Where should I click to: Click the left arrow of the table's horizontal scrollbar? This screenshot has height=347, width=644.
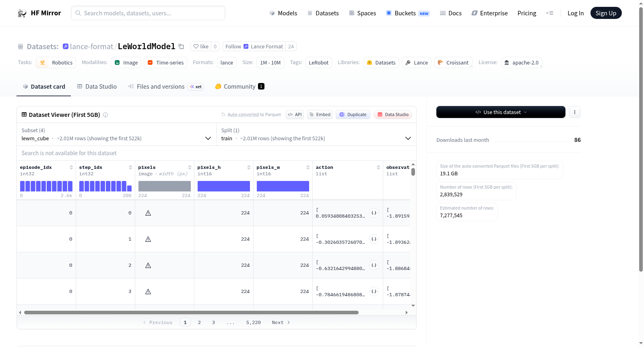[20, 312]
